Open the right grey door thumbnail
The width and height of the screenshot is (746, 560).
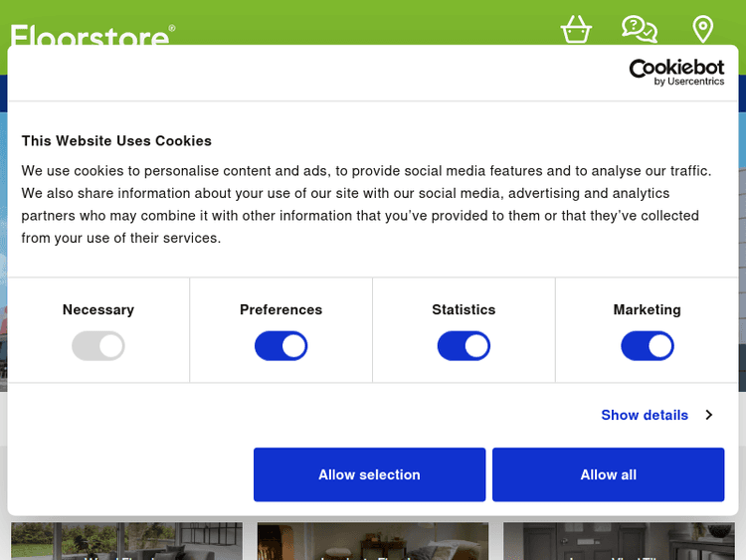618,540
